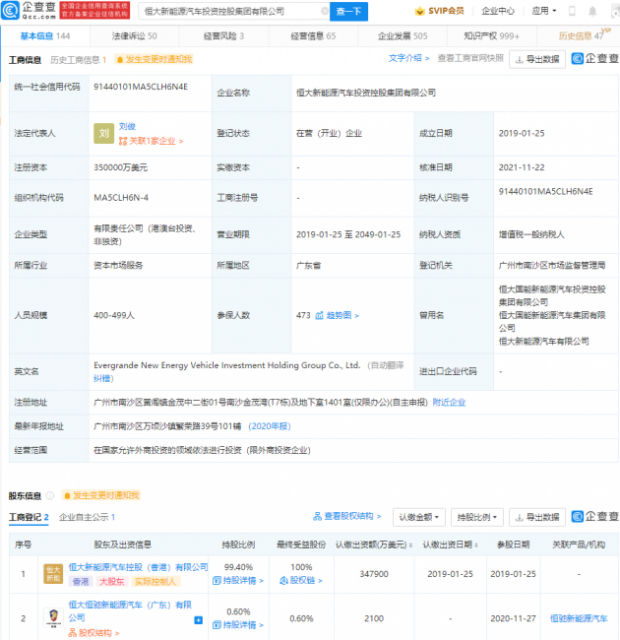The image size is (620, 640).
Task: Open the 趋势图 insured headcount chart
Action: pos(340,314)
